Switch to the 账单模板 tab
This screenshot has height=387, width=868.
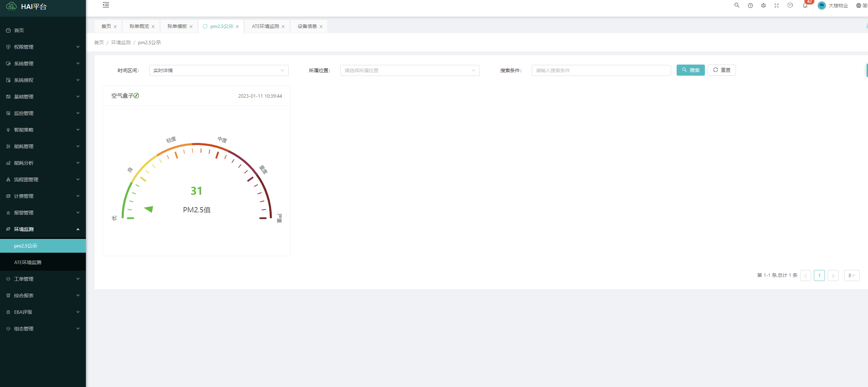177,26
